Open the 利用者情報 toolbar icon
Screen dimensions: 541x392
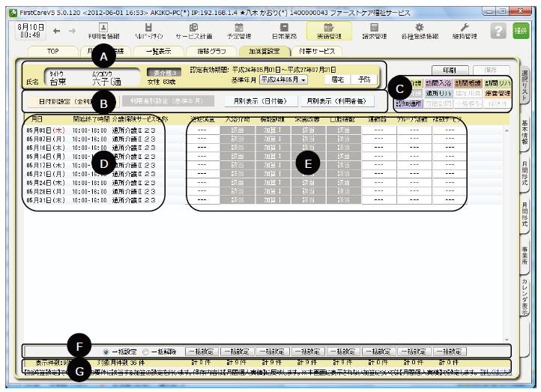click(x=103, y=28)
